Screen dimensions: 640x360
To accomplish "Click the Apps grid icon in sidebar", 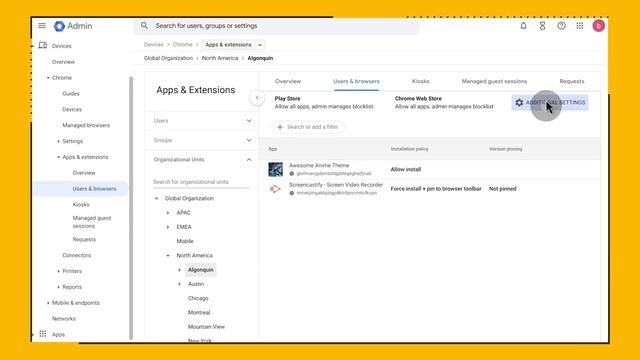I will 43,334.
